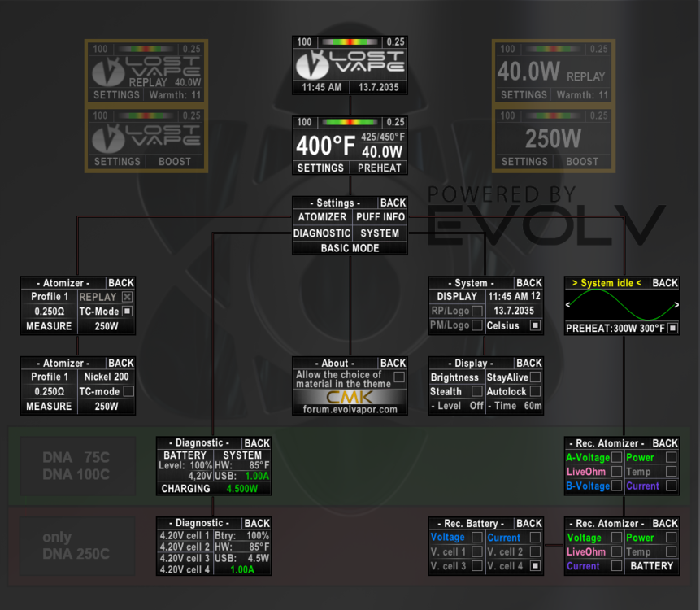The image size is (700, 610).
Task: Select the SYSTEM tab in Diagnostic
Action: pos(242,455)
